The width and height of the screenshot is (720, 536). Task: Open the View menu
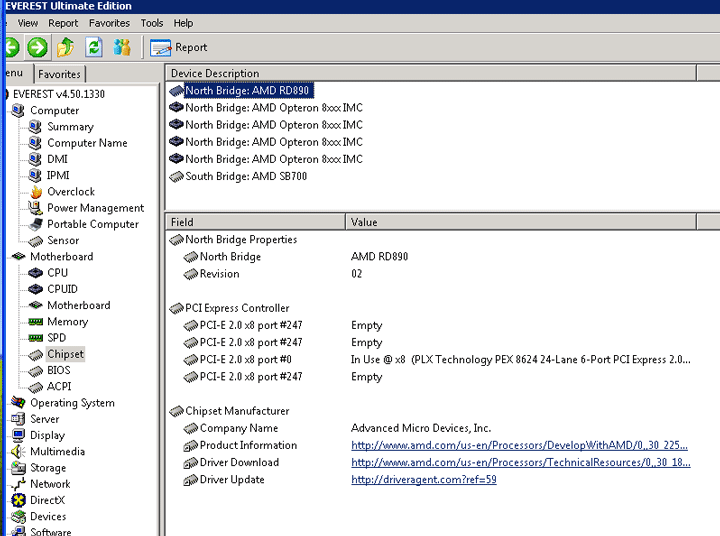28,23
